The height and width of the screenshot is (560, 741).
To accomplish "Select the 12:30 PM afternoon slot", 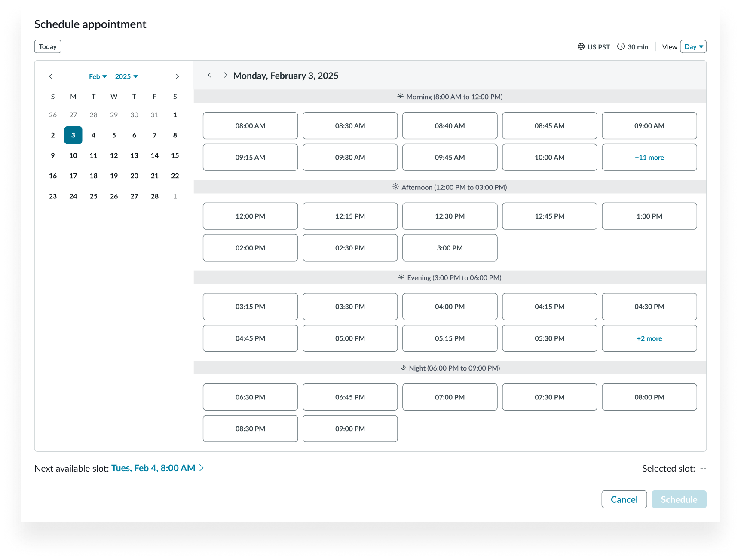I will tap(450, 216).
